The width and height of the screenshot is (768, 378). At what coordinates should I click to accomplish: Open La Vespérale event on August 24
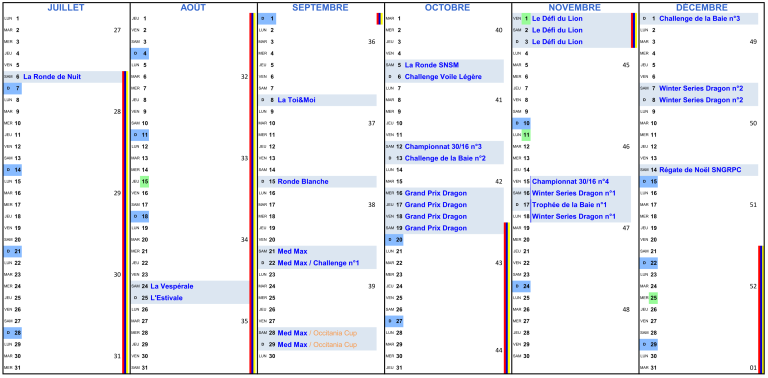click(x=171, y=286)
